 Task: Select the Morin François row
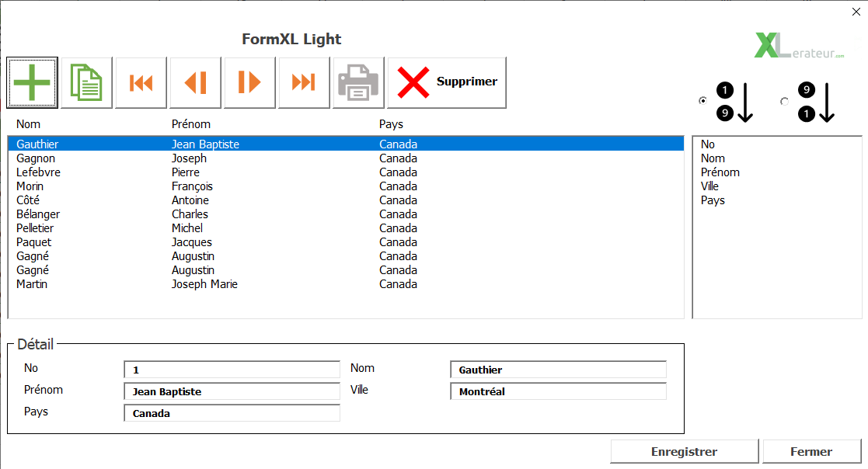tap(346, 186)
